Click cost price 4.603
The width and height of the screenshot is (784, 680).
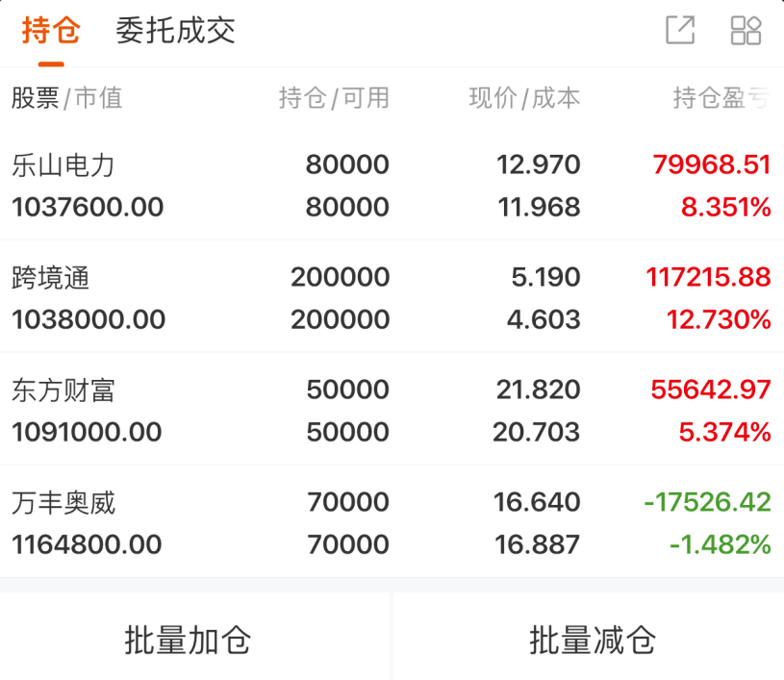[x=544, y=319]
